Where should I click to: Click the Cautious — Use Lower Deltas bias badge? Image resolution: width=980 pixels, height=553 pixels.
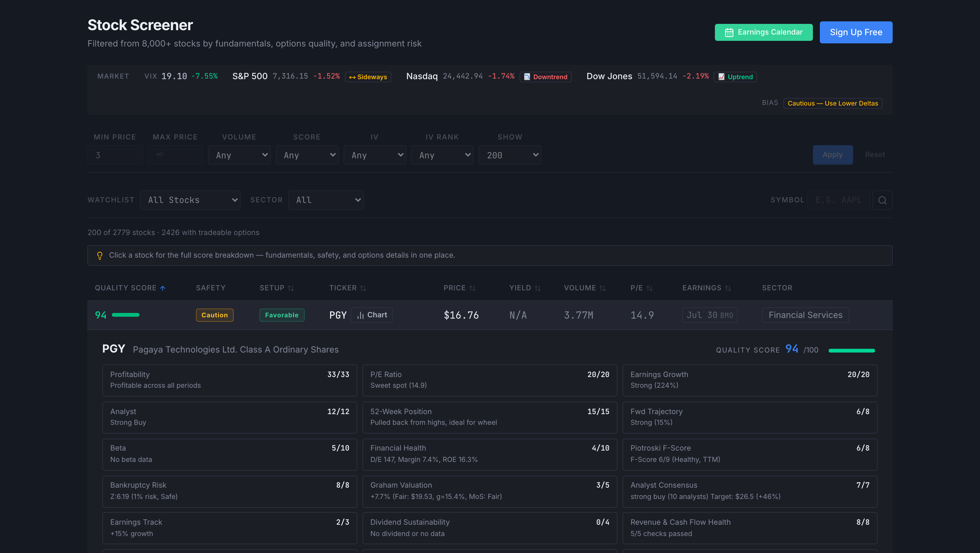833,103
